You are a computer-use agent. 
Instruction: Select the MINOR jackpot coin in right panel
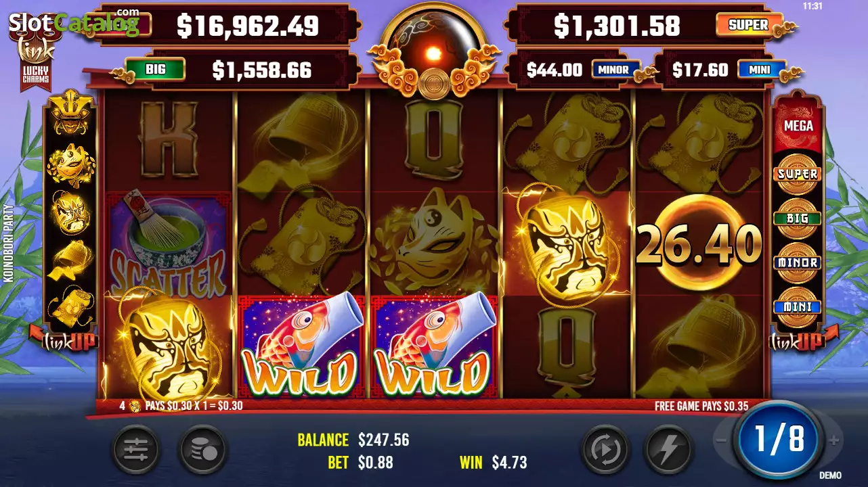[x=798, y=262]
